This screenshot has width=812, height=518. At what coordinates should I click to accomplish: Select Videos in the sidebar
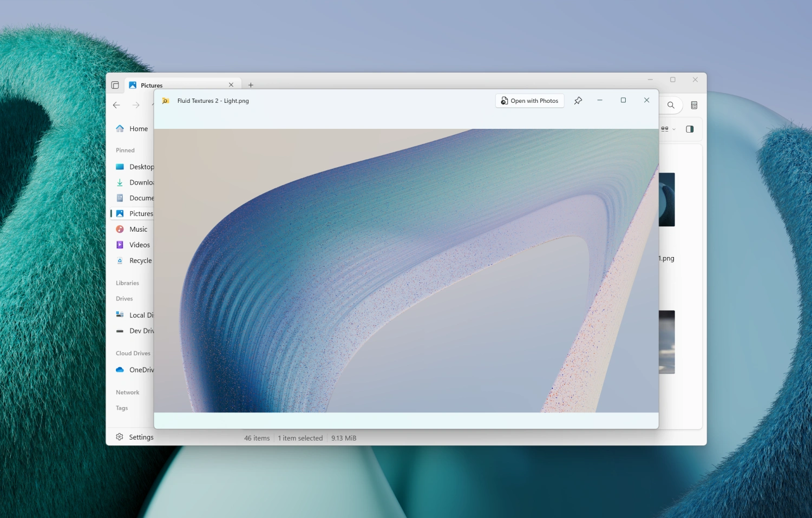(139, 245)
